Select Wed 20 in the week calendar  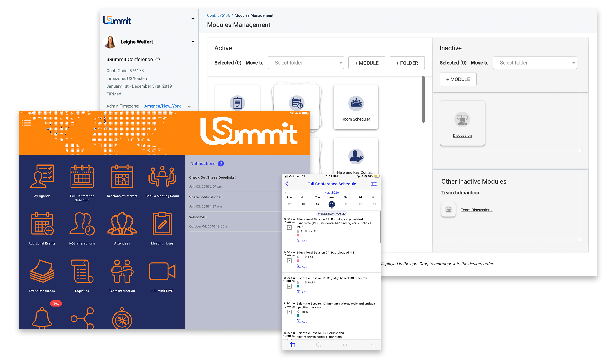[x=332, y=204]
